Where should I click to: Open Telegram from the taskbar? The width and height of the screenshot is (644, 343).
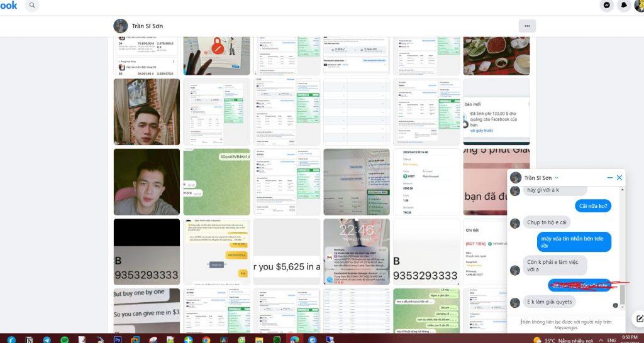[47, 339]
